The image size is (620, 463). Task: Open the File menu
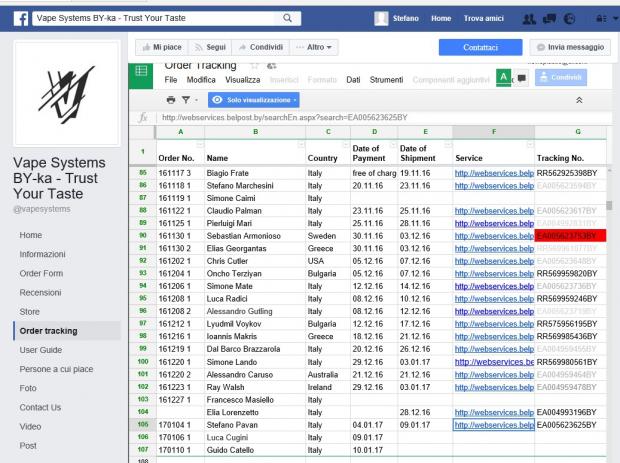point(171,80)
